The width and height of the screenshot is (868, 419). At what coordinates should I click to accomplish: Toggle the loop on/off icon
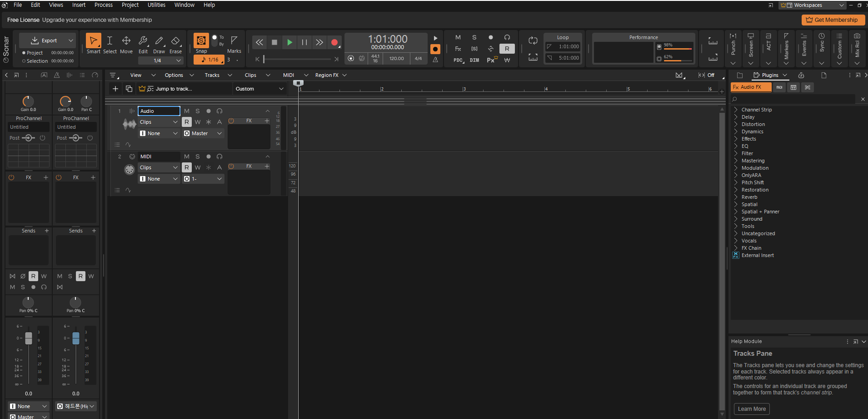click(x=533, y=41)
